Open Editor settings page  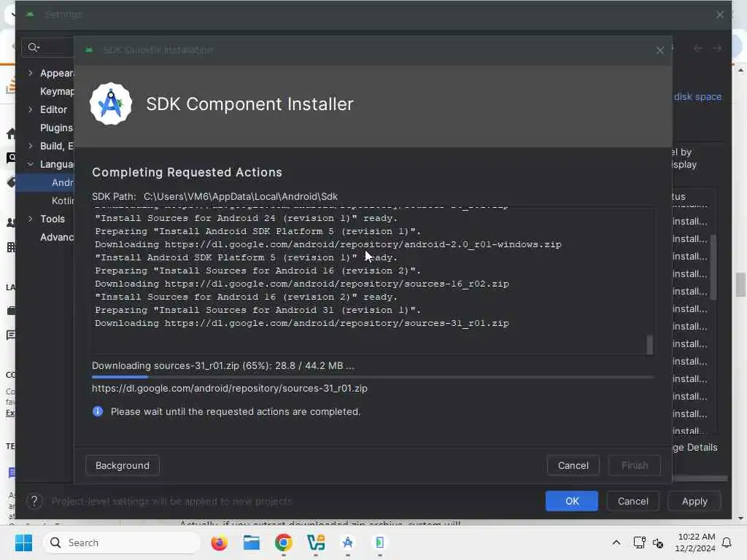click(53, 109)
